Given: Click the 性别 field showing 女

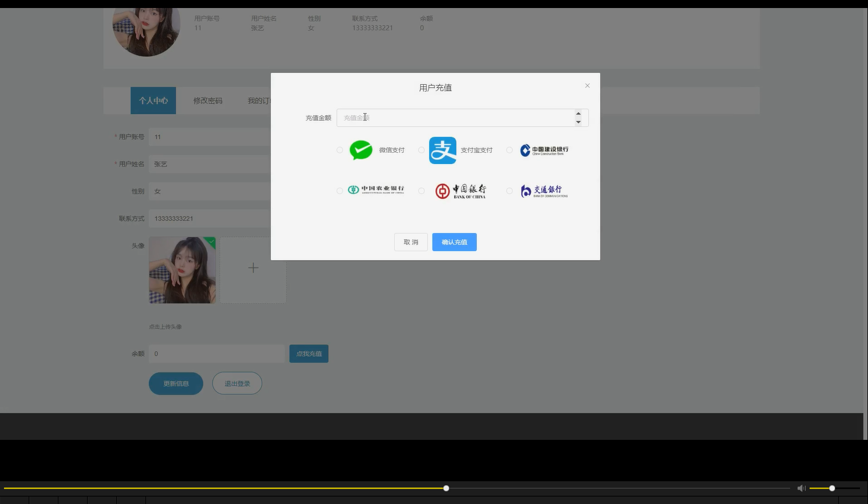Looking at the screenshot, I should point(210,191).
